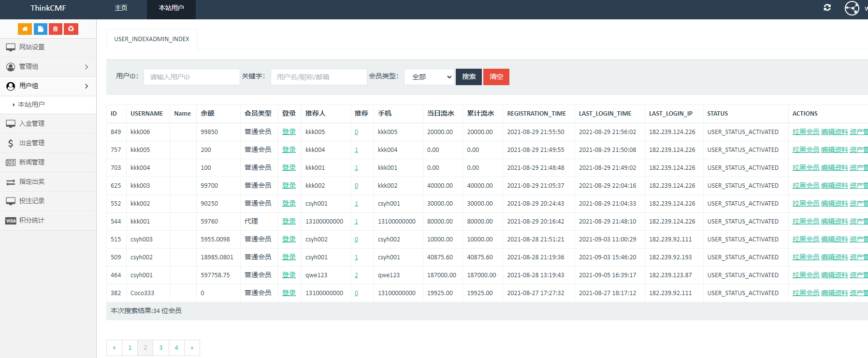This screenshot has width=868, height=358.
Task: Open 出金管理 with the dollar icon
Action: [32, 143]
